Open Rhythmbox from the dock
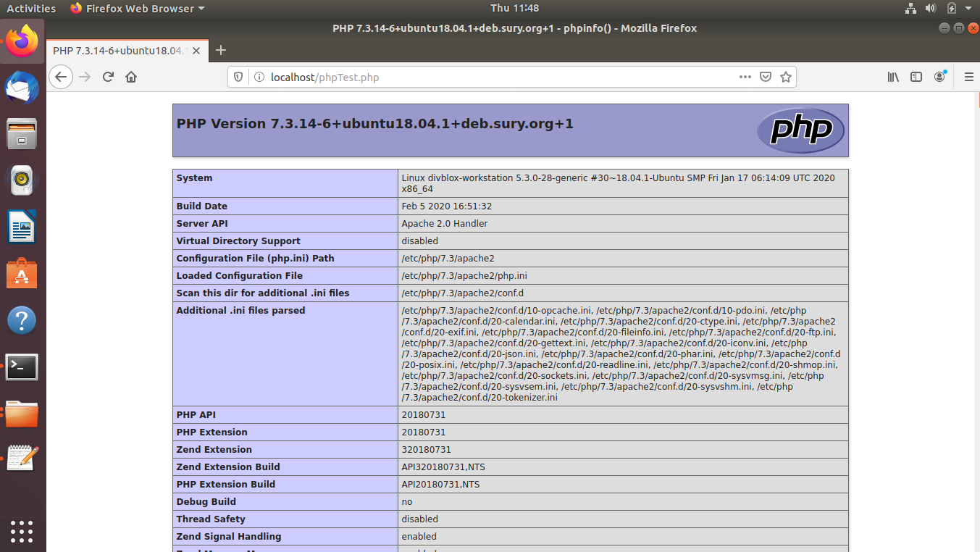Screen dimensions: 980x552 pyautogui.click(x=22, y=180)
